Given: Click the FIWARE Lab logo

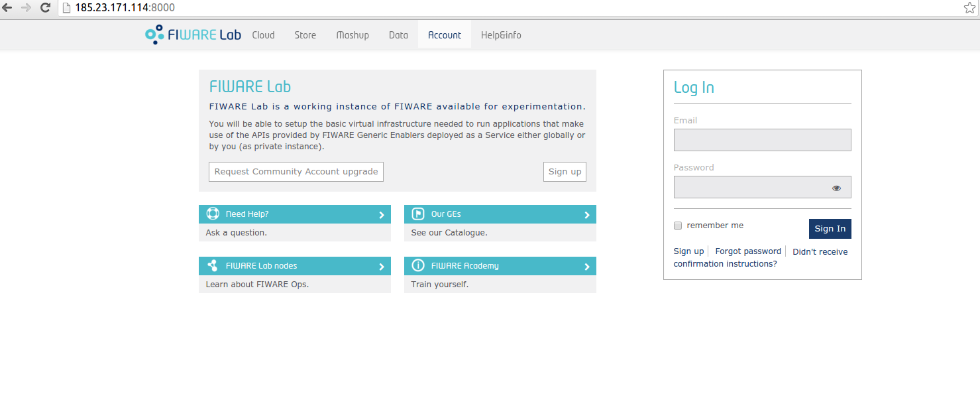Looking at the screenshot, I should click(193, 34).
